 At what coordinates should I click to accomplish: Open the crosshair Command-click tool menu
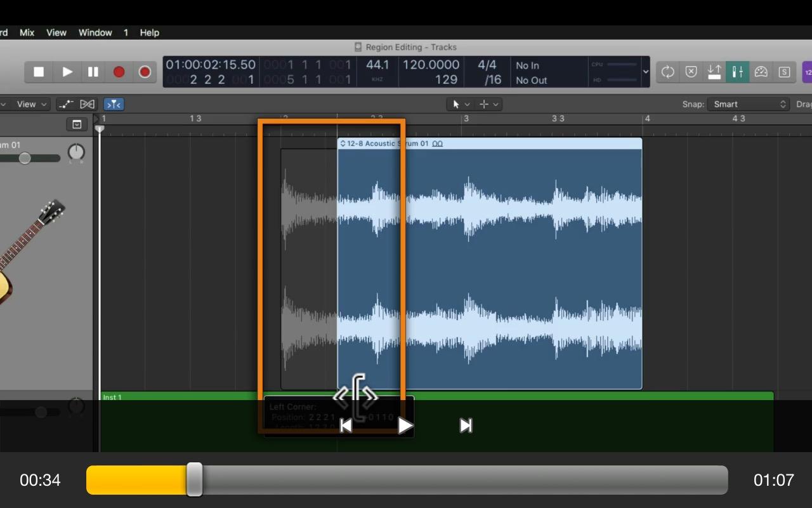pos(488,104)
